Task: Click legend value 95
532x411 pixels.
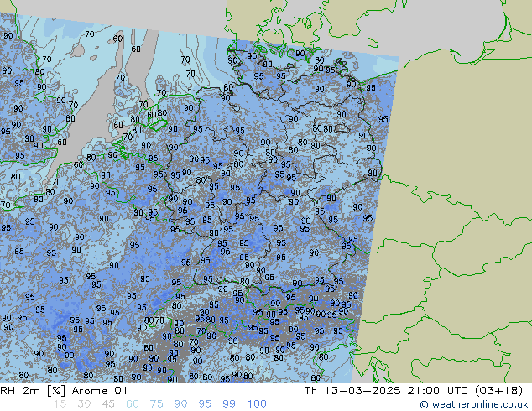Action: click(205, 404)
